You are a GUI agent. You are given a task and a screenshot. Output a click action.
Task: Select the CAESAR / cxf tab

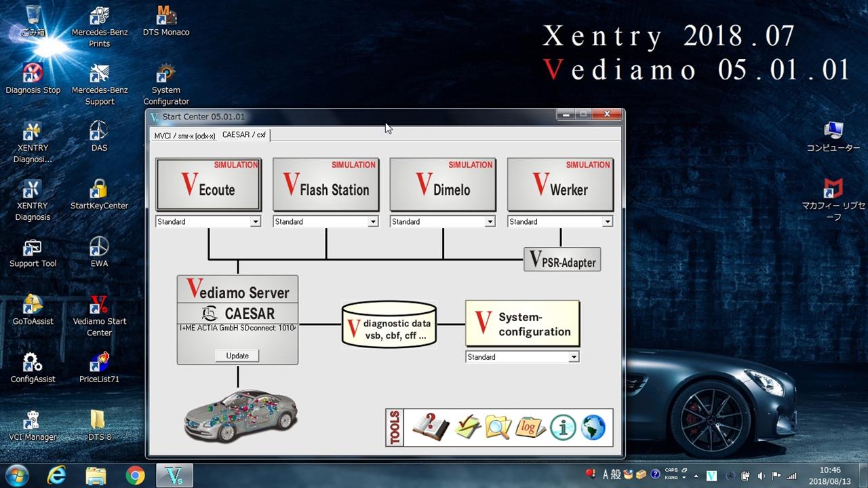pyautogui.click(x=244, y=135)
